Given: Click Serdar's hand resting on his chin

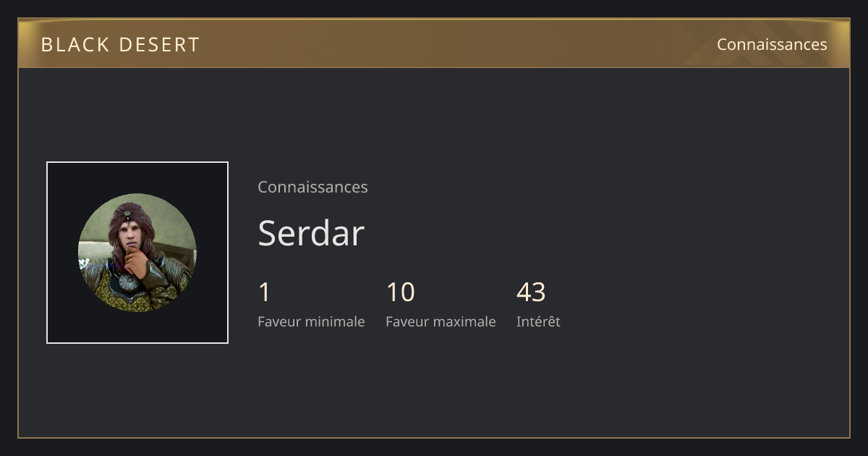Looking at the screenshot, I should coord(137,264).
